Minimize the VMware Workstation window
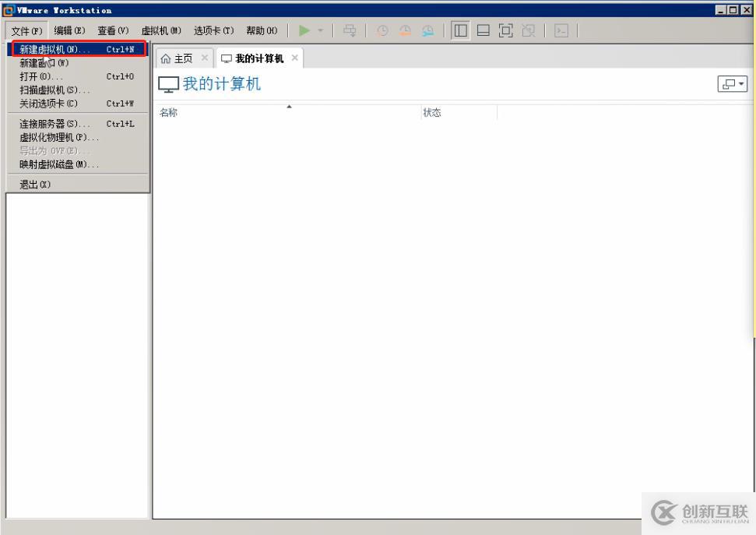 click(x=721, y=10)
